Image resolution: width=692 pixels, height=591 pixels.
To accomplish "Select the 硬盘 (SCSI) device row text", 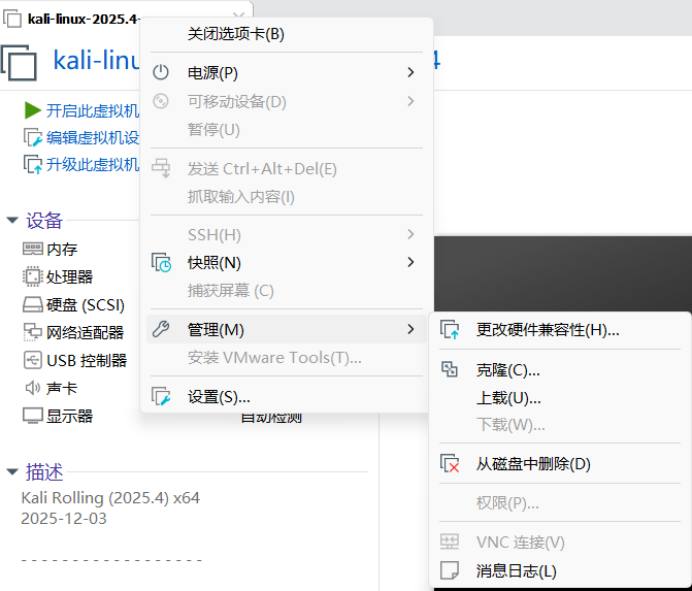I will coord(86,305).
